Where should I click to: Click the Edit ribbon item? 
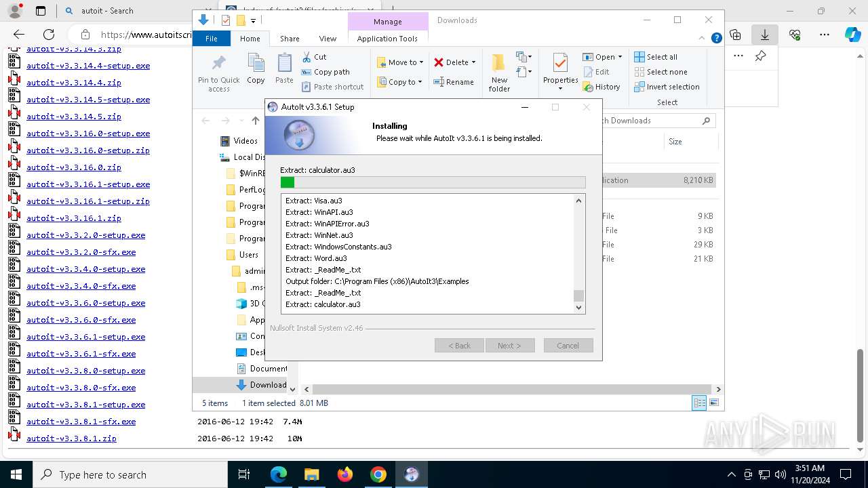(x=596, y=72)
